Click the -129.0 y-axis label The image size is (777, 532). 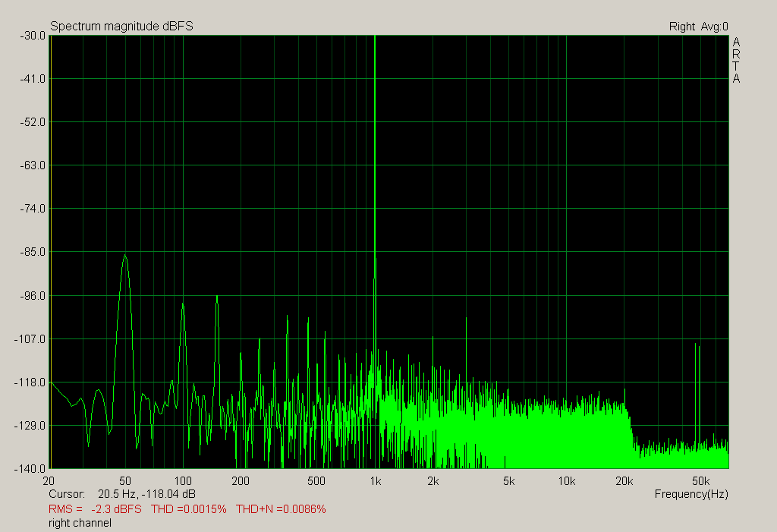(x=30, y=426)
